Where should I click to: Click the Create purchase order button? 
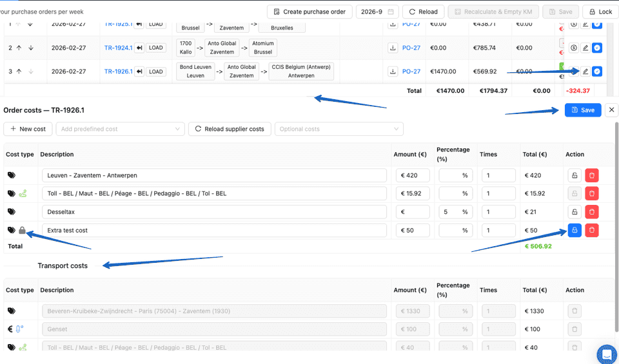[x=309, y=12]
